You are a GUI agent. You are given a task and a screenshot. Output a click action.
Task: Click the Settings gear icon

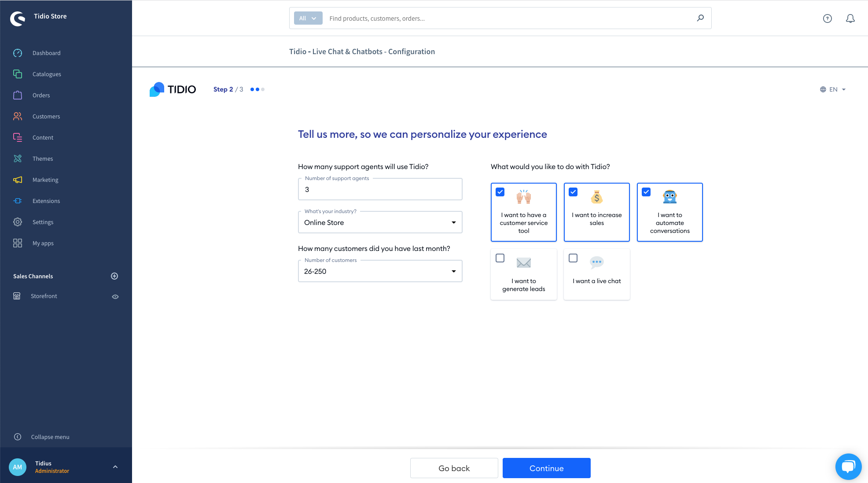pos(18,222)
